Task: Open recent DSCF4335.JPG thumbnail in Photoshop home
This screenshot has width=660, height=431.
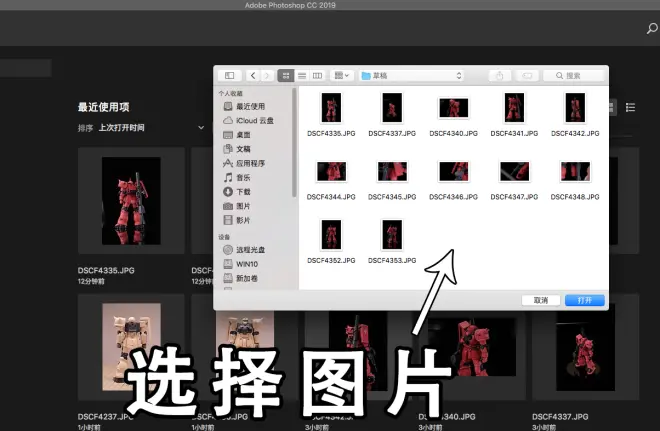Action: 131,201
